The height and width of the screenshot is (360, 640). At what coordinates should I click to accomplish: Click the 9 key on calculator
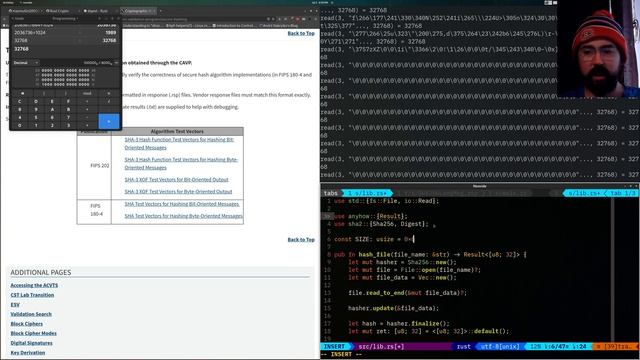pyautogui.click(x=36, y=109)
